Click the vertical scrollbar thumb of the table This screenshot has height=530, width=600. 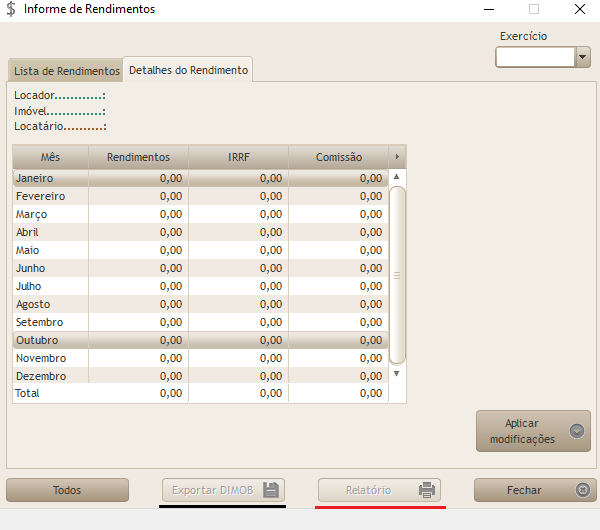click(397, 274)
